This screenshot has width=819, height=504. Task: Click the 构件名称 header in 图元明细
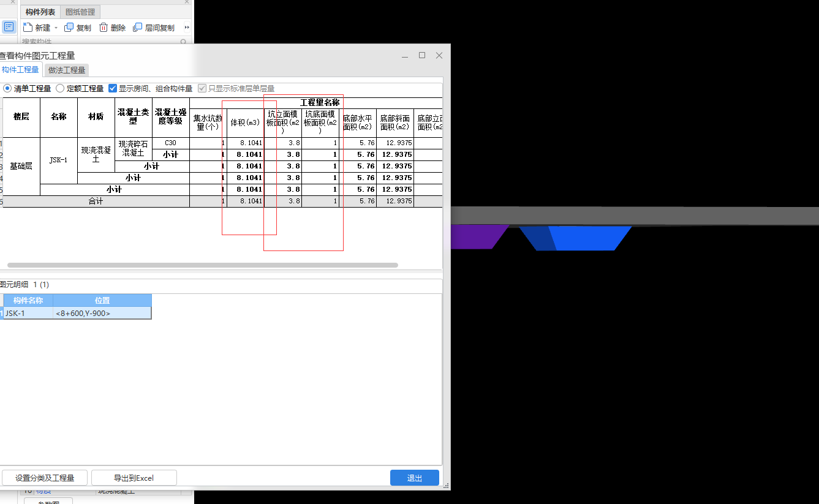pyautogui.click(x=28, y=301)
